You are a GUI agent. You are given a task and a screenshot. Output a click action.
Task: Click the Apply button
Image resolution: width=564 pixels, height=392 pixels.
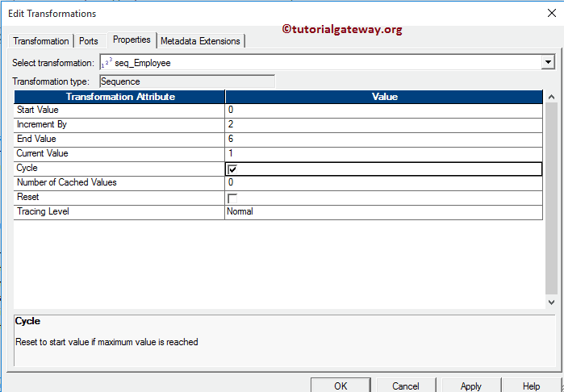471,386
